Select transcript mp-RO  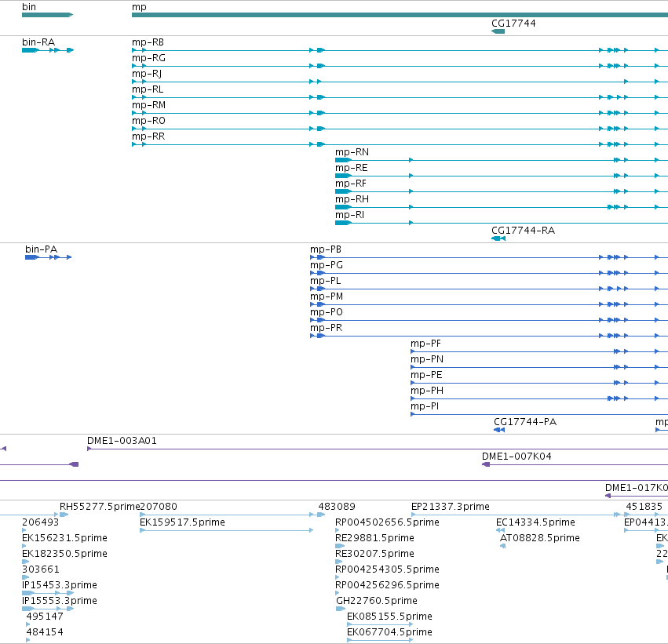[400, 129]
